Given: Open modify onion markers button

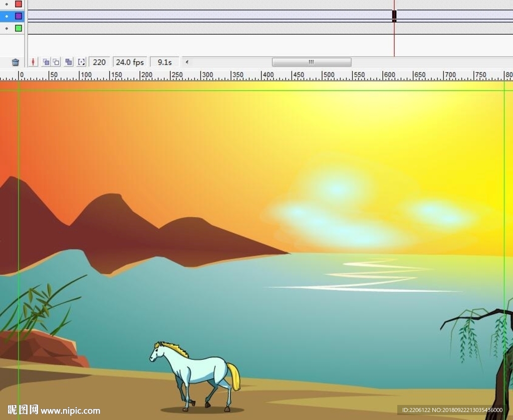Looking at the screenshot, I should (81, 62).
